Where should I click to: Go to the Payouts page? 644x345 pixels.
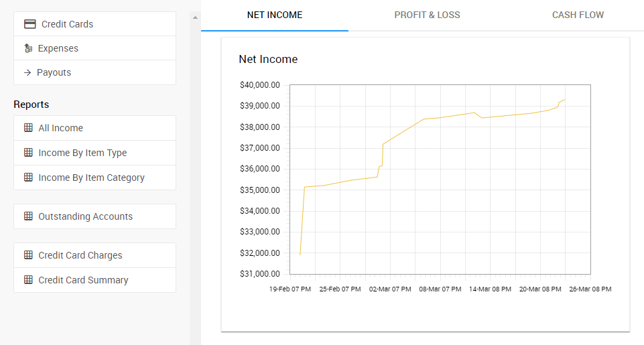point(54,72)
